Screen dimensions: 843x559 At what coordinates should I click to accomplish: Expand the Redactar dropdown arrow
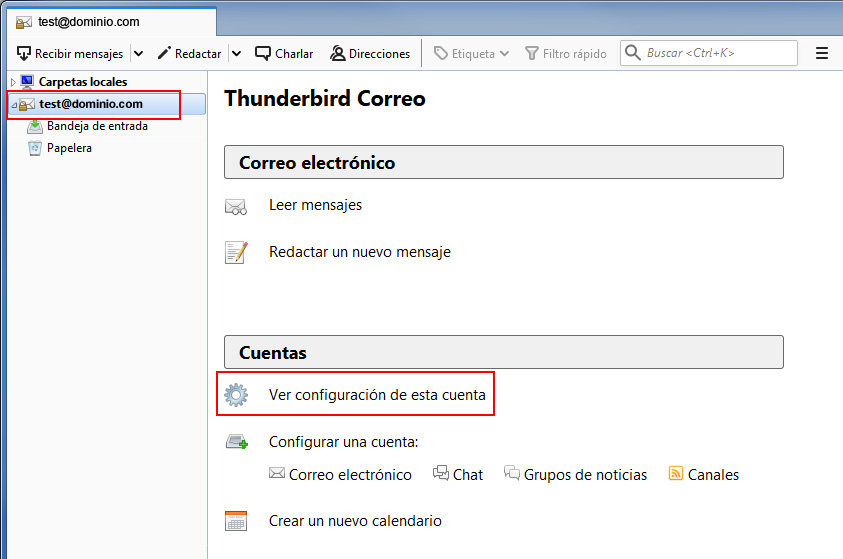click(x=236, y=53)
